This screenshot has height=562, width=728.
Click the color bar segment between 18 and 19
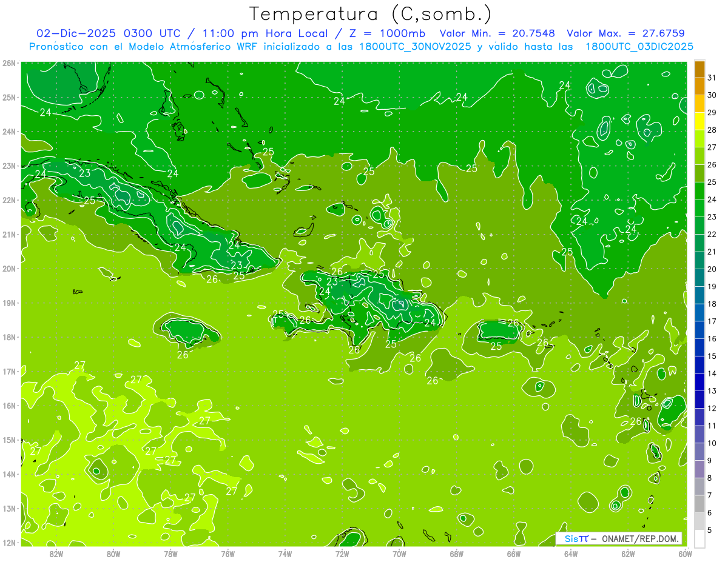699,295
